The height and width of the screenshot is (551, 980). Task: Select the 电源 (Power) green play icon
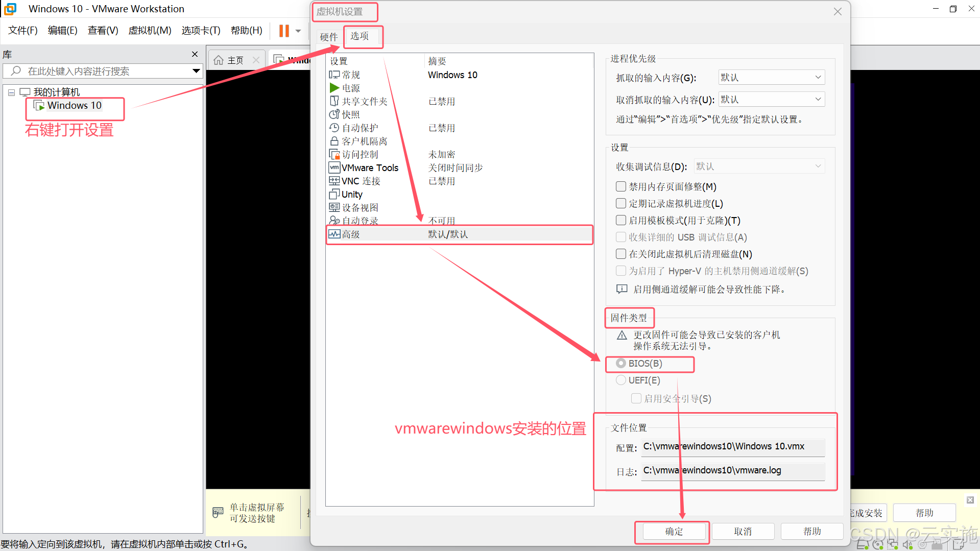pyautogui.click(x=334, y=88)
